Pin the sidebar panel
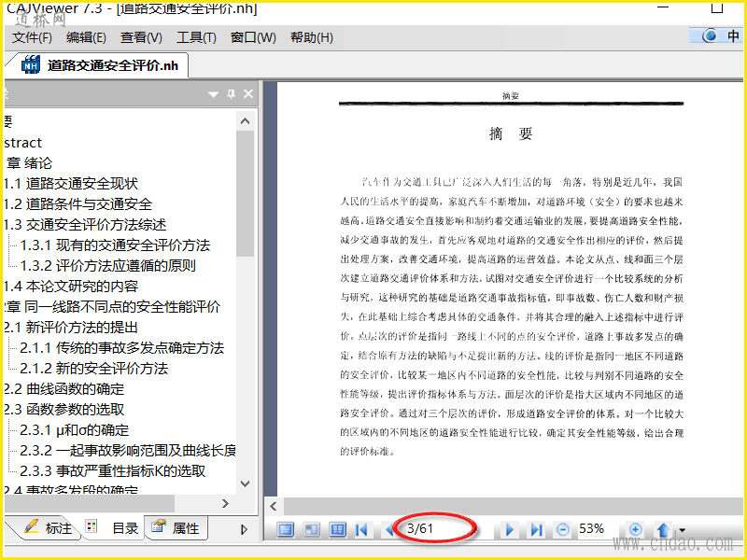 (x=231, y=94)
